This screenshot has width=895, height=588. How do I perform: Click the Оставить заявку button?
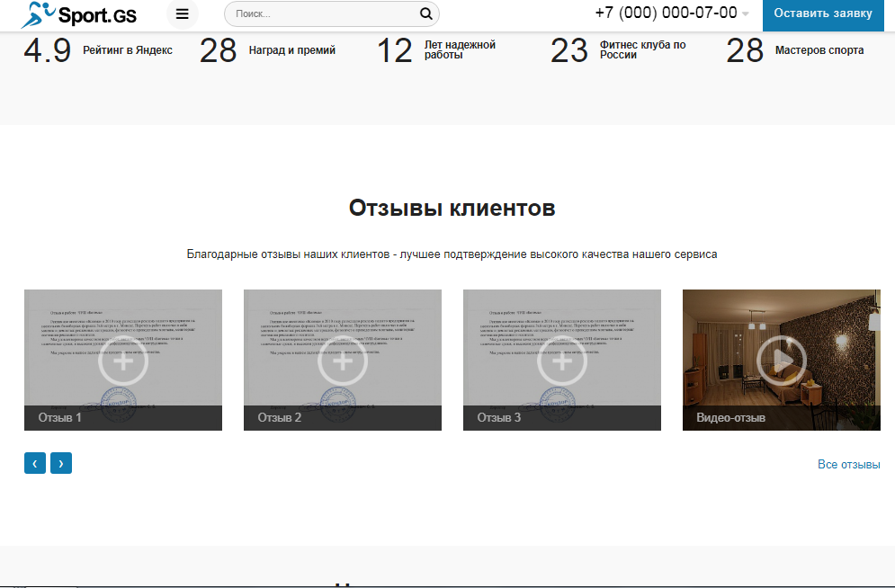click(822, 13)
